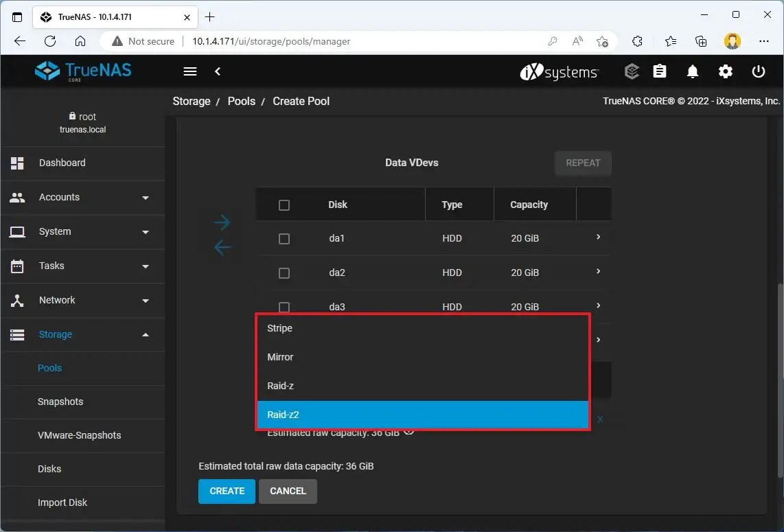Open the Alerts bell notification panel
The width and height of the screenshot is (784, 532).
693,71
